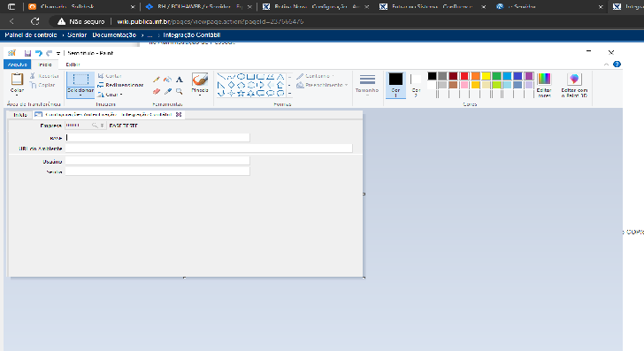This screenshot has height=351, width=644.
Task: Pick the diamond shape
Action: [231, 85]
